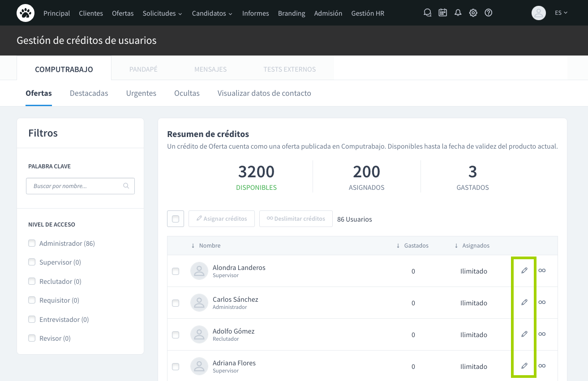Screen dimensions: 588x381
Task: Click the Buscar por nombre search field
Action: (x=76, y=186)
